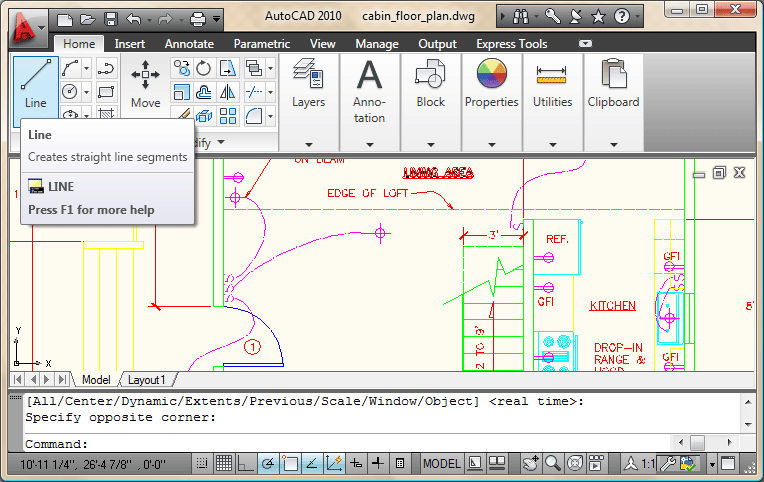Screen dimensions: 764x482
Task: Open the Clipboard panel button
Action: pos(613,103)
